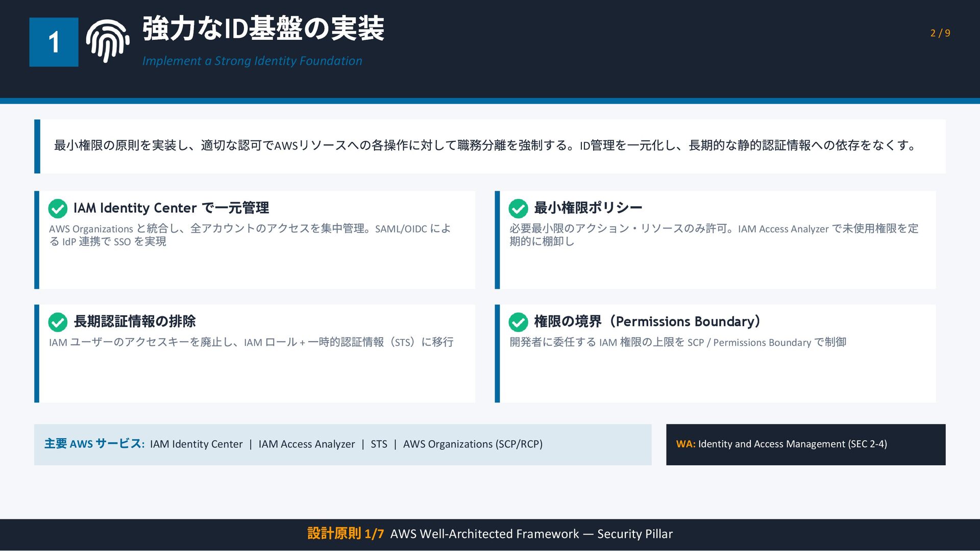Image resolution: width=980 pixels, height=551 pixels.
Task: Click the 2 / 9 page indicator
Action: [x=940, y=33]
